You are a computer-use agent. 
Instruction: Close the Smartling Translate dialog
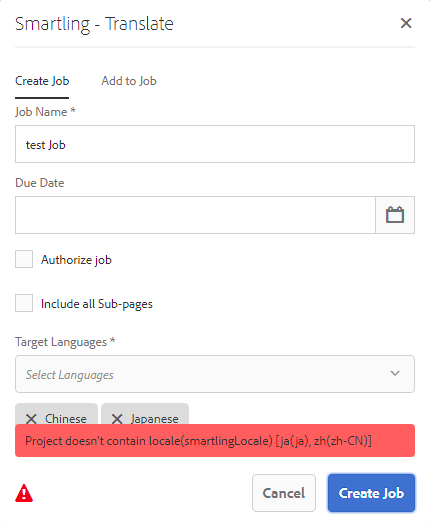[406, 23]
